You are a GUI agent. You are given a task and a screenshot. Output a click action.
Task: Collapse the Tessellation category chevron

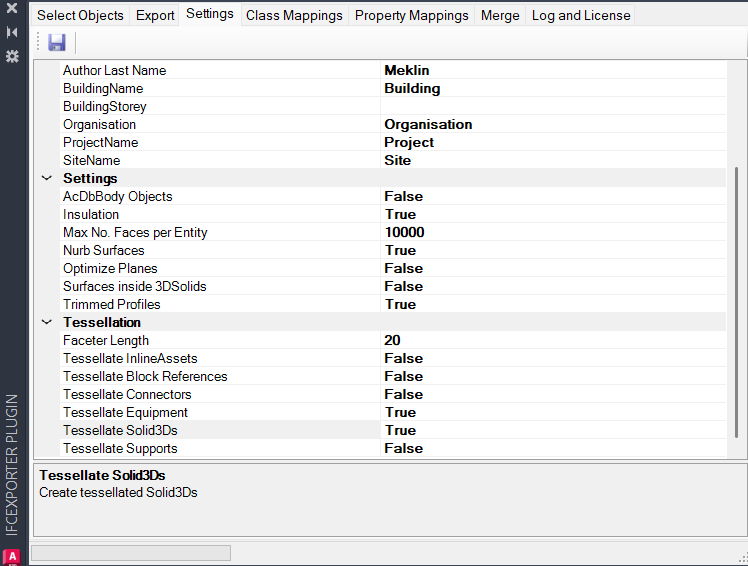(46, 322)
